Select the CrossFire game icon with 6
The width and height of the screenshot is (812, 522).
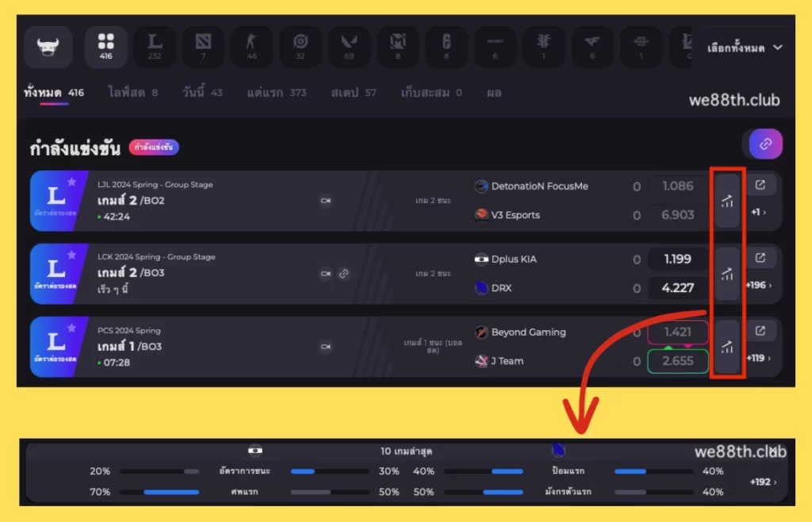point(592,47)
